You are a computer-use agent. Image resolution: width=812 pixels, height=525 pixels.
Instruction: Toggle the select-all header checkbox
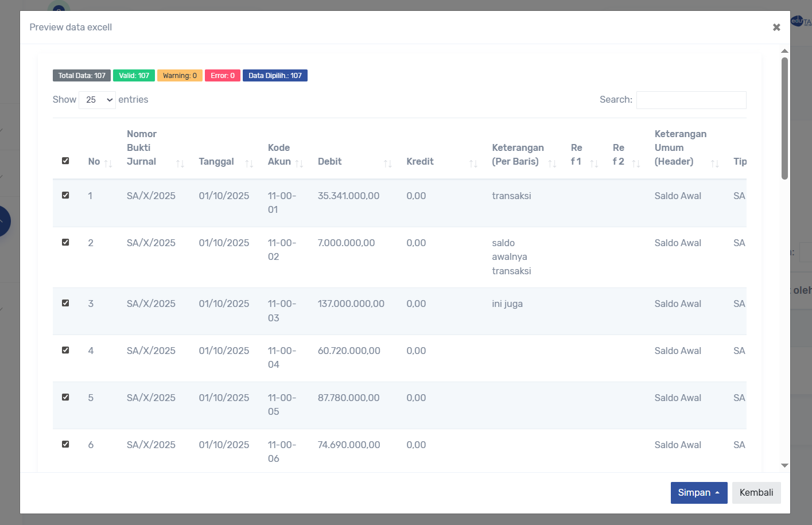click(65, 161)
